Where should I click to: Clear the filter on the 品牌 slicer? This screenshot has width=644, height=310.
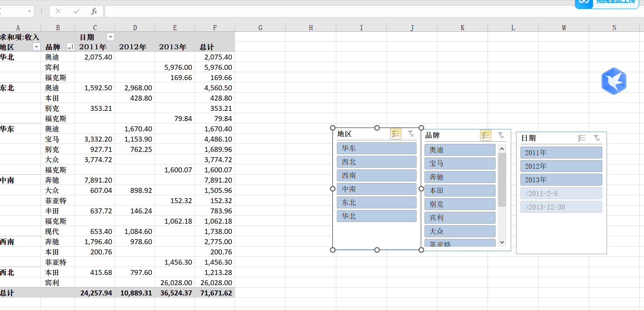501,135
